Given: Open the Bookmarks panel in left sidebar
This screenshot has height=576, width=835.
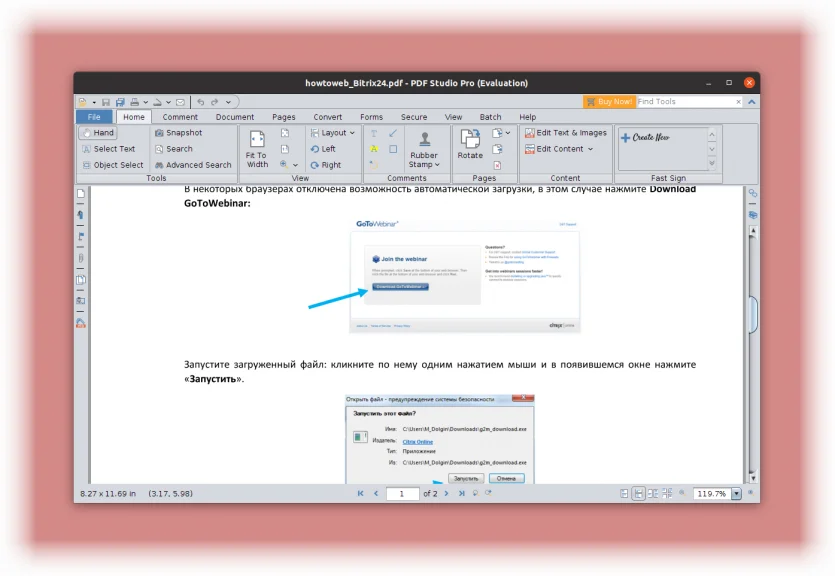Looking at the screenshot, I should 81,215.
